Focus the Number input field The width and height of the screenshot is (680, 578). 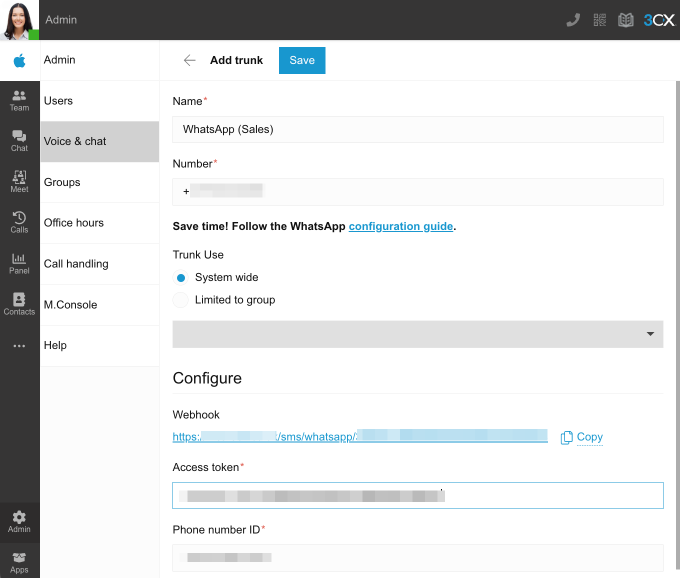tap(418, 191)
